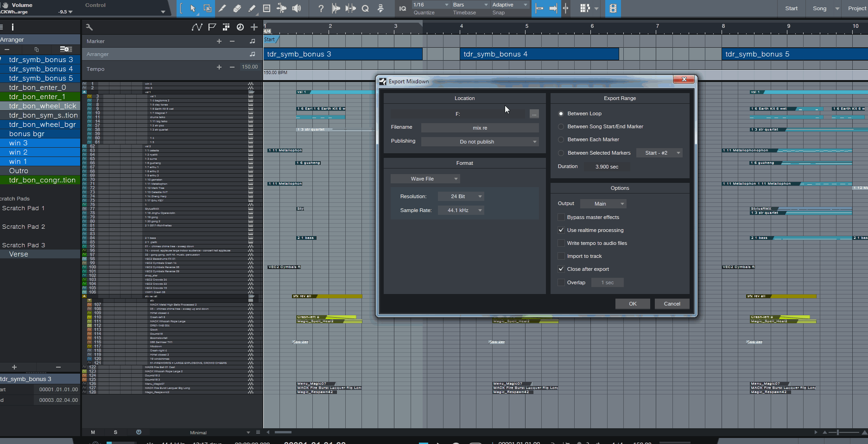The width and height of the screenshot is (868, 444).
Task: Open the Resolution 24 Bit dropdown
Action: coord(461,196)
